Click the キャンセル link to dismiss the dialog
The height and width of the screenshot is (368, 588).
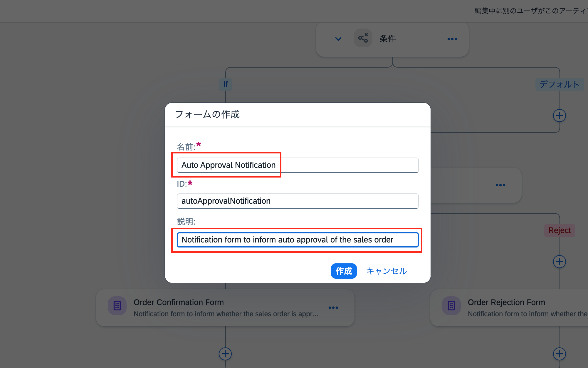click(387, 271)
